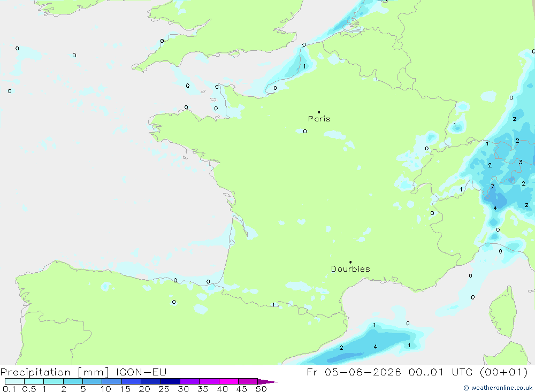Open the weatheronline.co.uk copyright link

pyautogui.click(x=498, y=388)
